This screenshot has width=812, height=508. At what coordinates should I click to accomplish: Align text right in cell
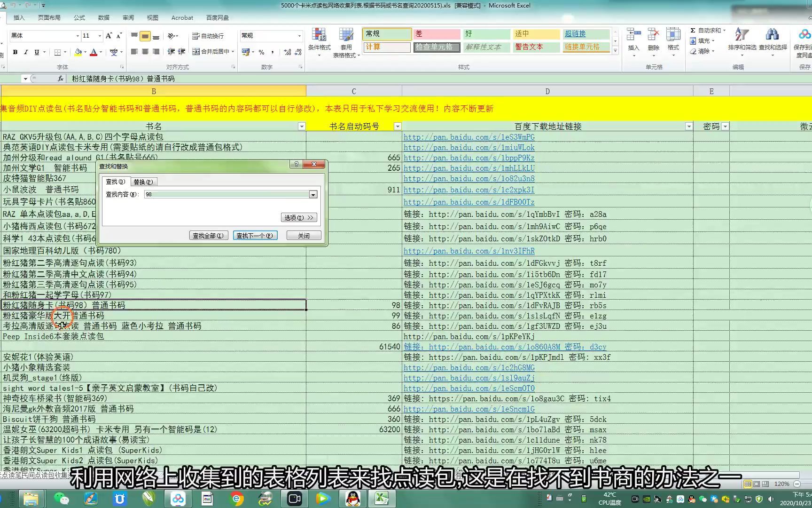(x=156, y=52)
